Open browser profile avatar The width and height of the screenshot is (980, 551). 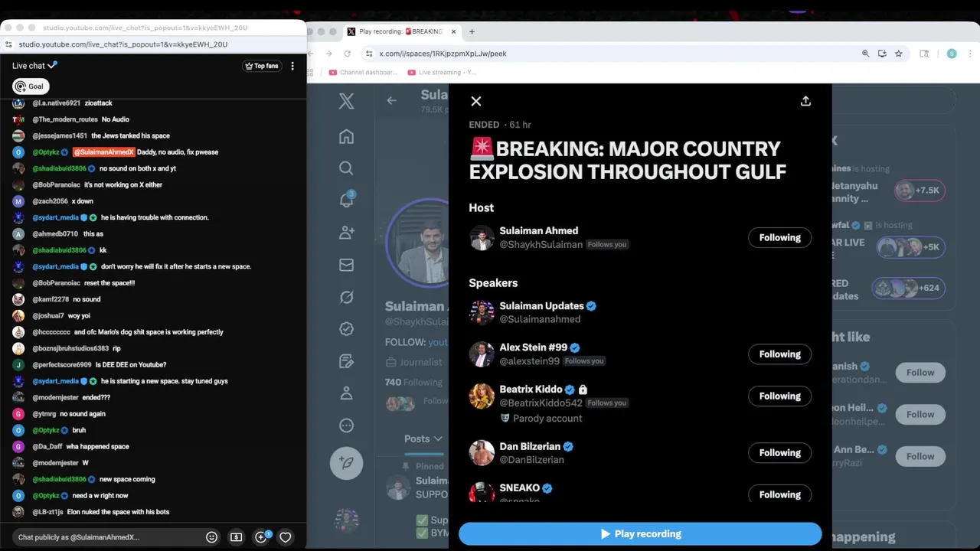tap(952, 54)
